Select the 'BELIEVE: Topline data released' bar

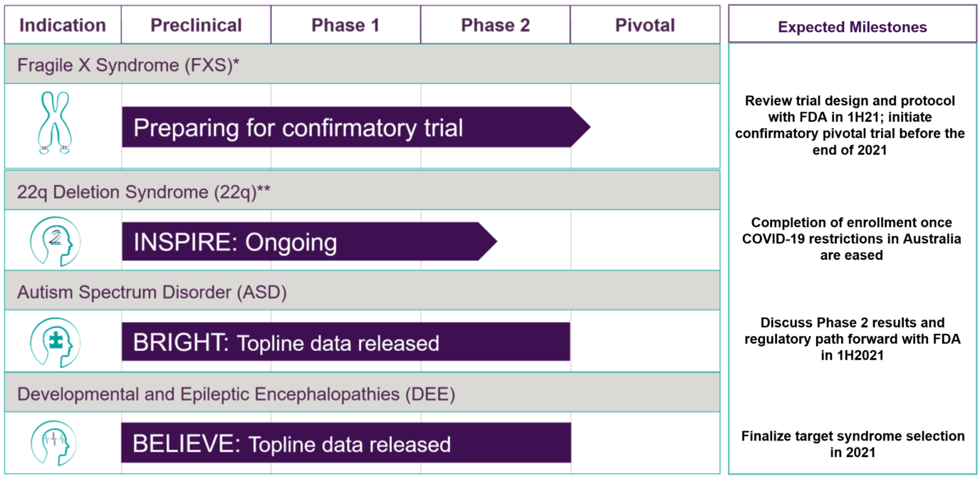coord(346,443)
